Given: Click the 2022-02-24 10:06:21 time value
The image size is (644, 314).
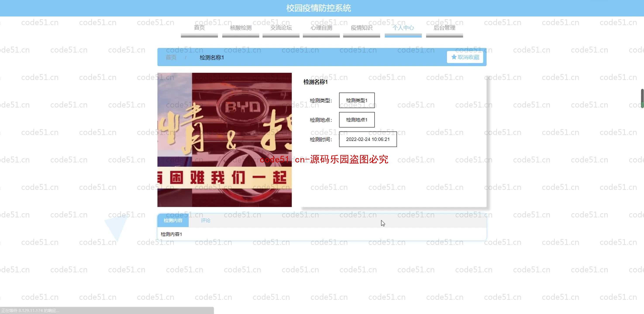Looking at the screenshot, I should 368,139.
